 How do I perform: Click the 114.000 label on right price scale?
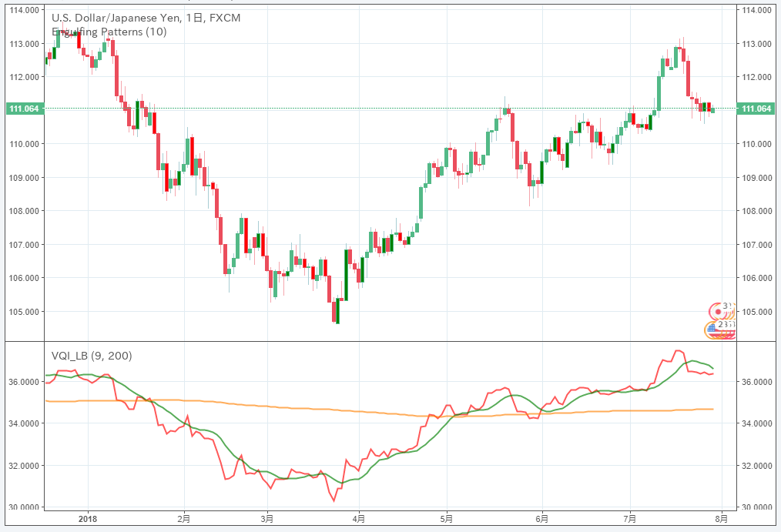coord(756,10)
